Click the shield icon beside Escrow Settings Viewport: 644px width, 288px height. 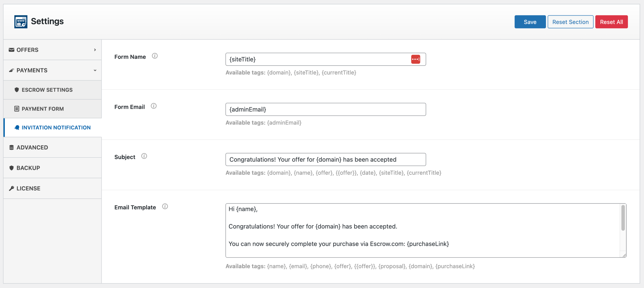tap(17, 90)
